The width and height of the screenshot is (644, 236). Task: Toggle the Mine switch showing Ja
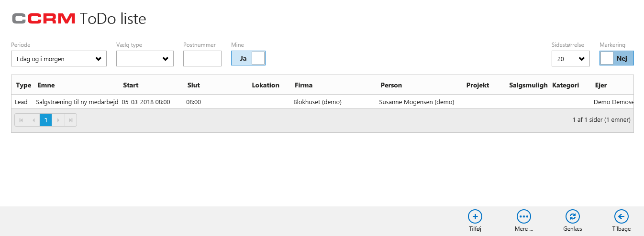(248, 58)
